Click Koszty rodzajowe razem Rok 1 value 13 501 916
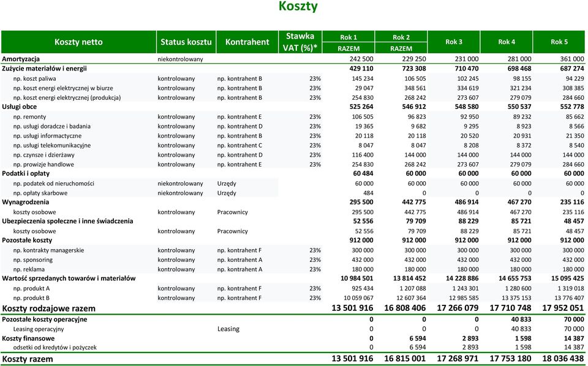Image resolution: width=588 pixels, height=366 pixels. (353, 308)
